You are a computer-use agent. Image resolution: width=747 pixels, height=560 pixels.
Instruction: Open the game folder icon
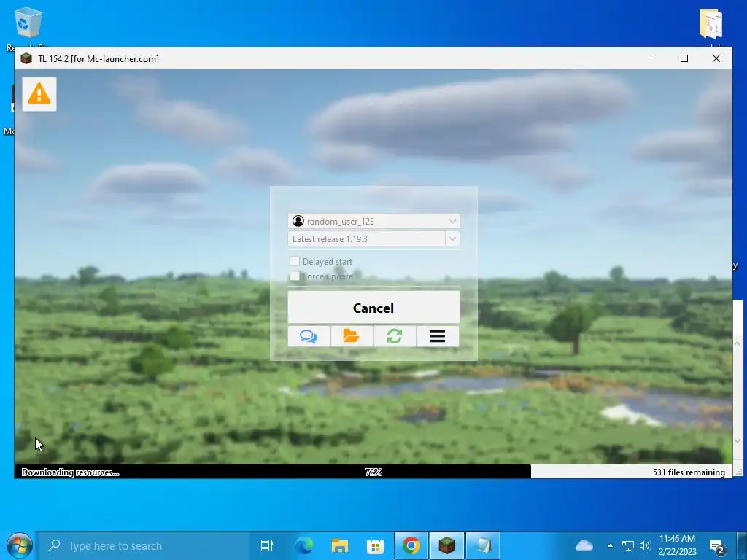pyautogui.click(x=351, y=336)
